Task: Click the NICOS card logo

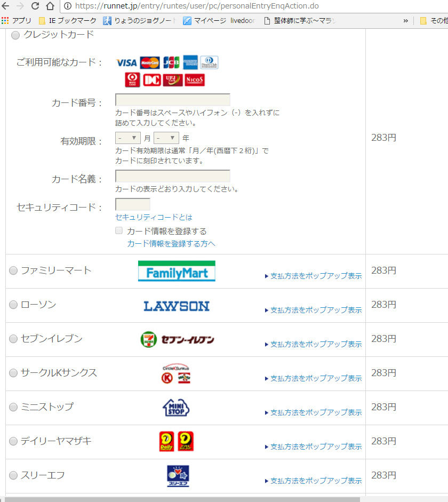Action: tap(195, 80)
